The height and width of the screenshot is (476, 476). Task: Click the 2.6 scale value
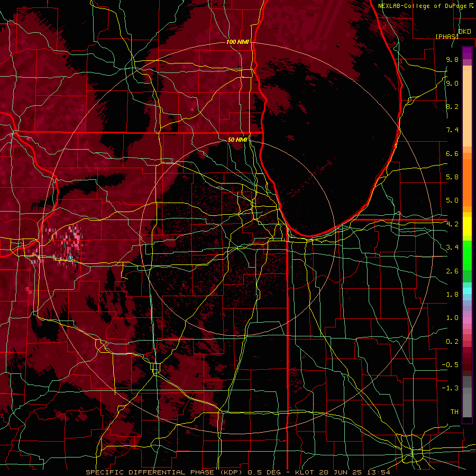click(x=452, y=271)
